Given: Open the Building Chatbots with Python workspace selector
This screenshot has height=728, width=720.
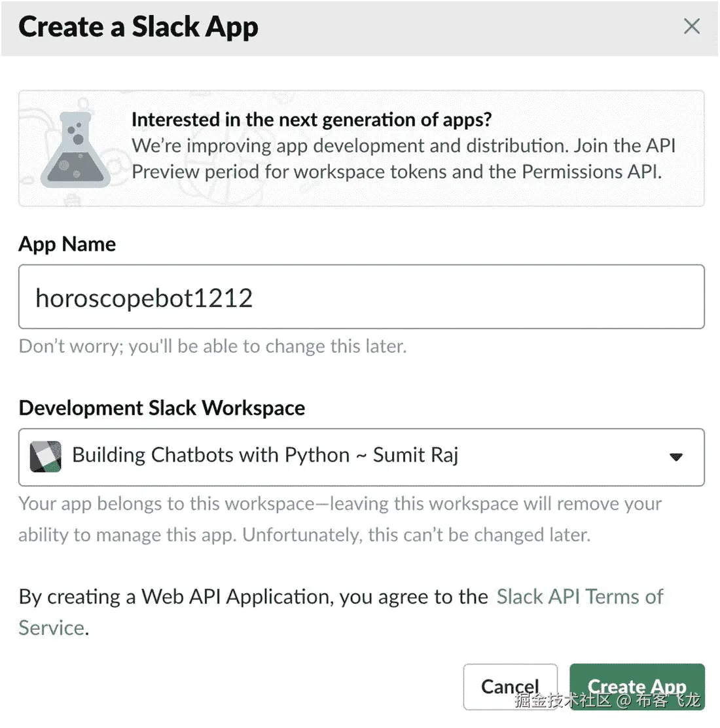Looking at the screenshot, I should pyautogui.click(x=264, y=456).
